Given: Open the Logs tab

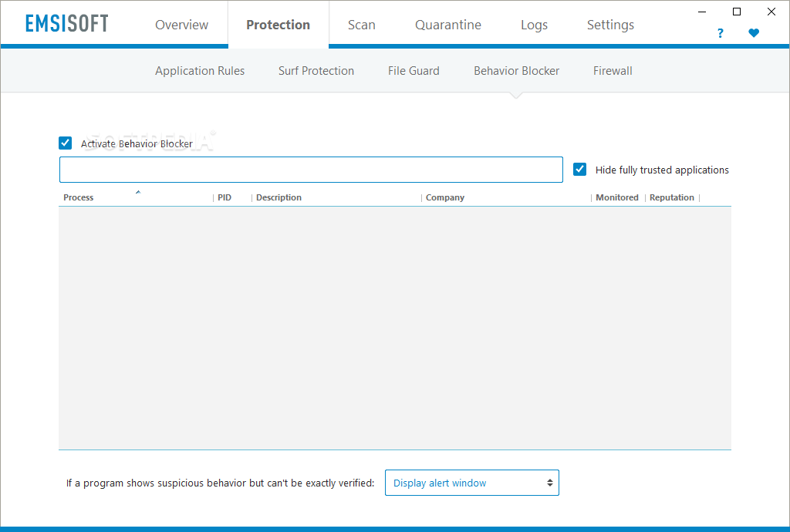Looking at the screenshot, I should pos(534,25).
